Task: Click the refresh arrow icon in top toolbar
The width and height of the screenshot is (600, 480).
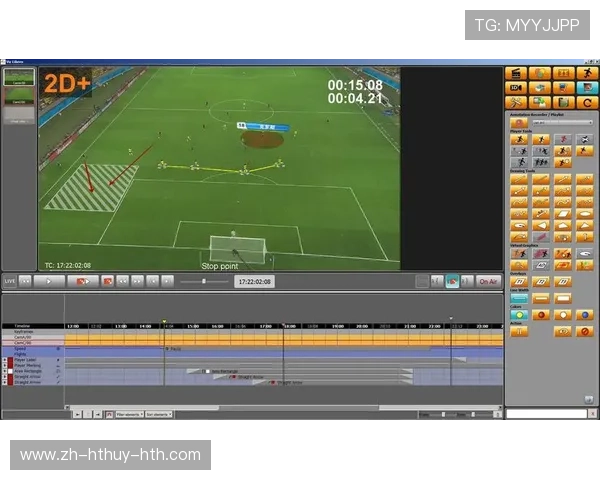Action: pyautogui.click(x=588, y=102)
